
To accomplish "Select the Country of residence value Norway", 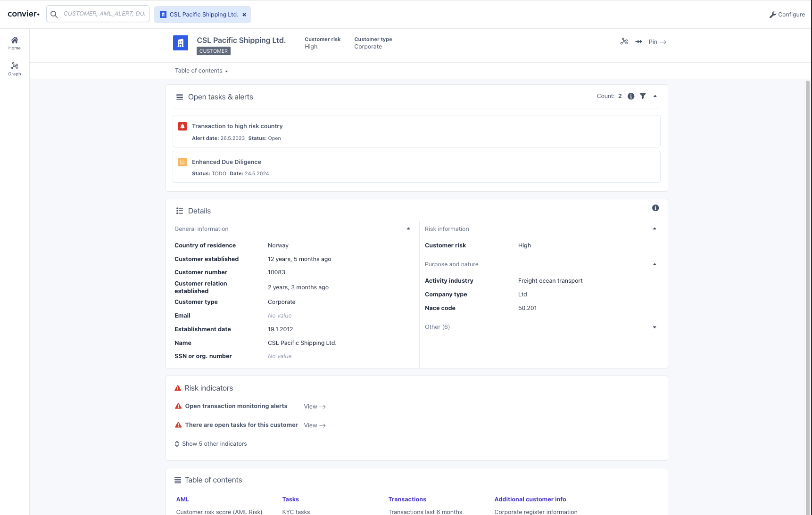I will click(278, 245).
